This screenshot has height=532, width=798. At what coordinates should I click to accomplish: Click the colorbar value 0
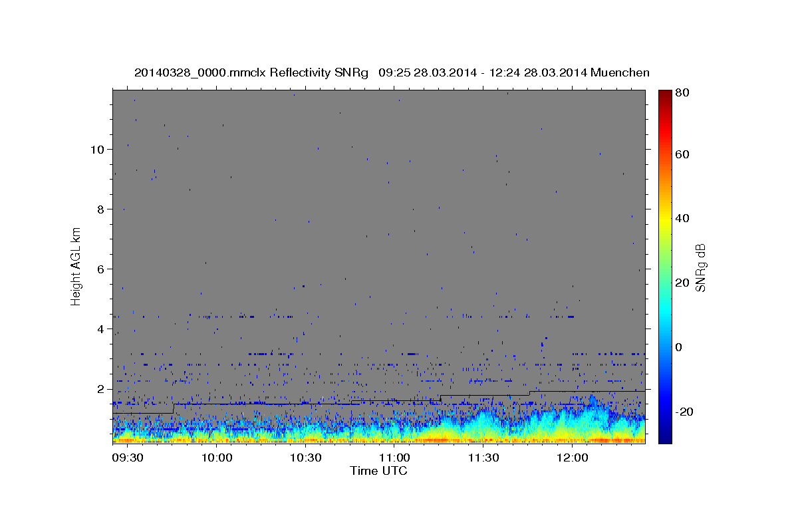coord(679,347)
